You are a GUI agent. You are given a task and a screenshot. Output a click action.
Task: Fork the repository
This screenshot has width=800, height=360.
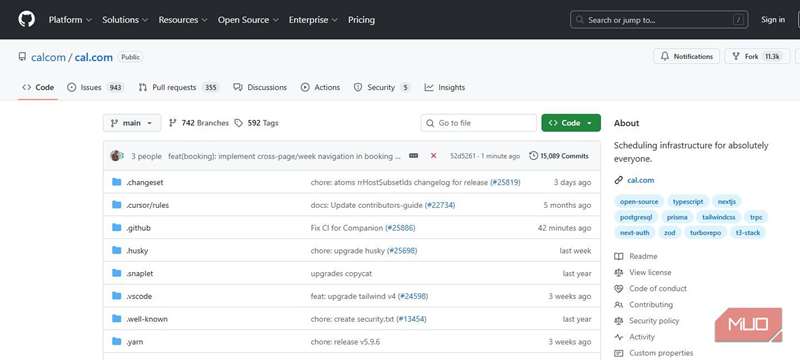coord(757,57)
